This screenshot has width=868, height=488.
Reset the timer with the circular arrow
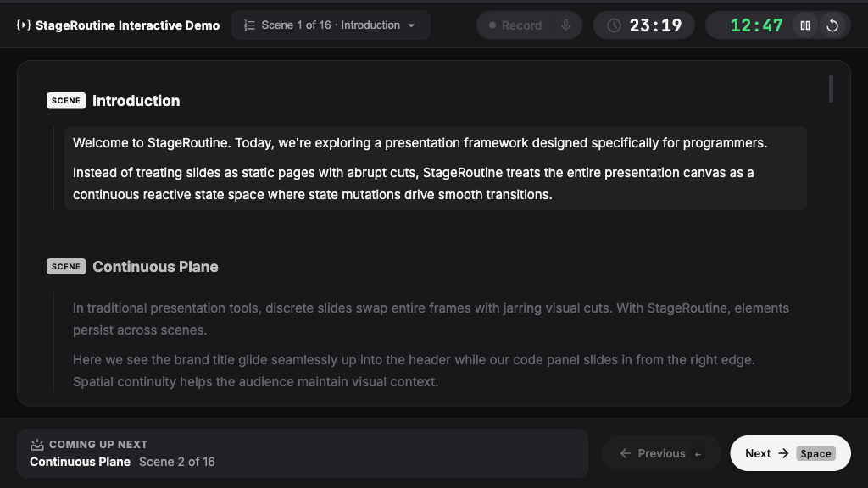point(832,25)
